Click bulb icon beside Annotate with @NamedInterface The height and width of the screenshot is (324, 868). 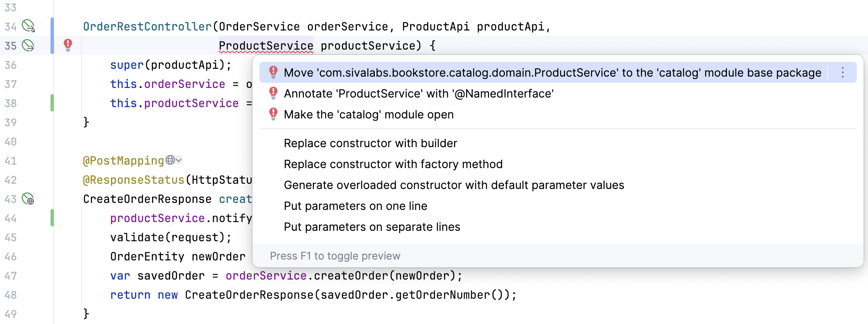tap(273, 93)
